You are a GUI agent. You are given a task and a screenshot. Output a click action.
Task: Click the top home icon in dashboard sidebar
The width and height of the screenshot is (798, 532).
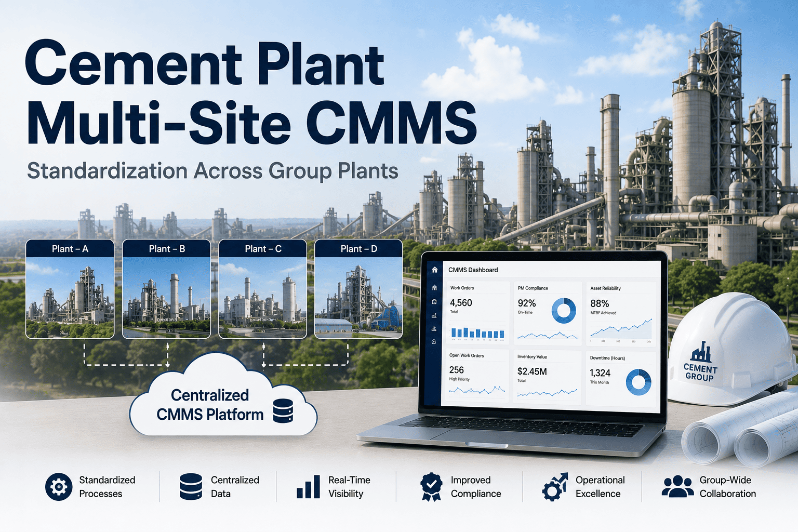pos(435,270)
